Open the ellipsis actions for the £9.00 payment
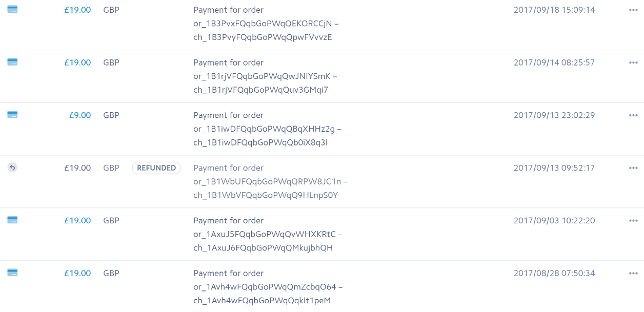 [x=633, y=114]
